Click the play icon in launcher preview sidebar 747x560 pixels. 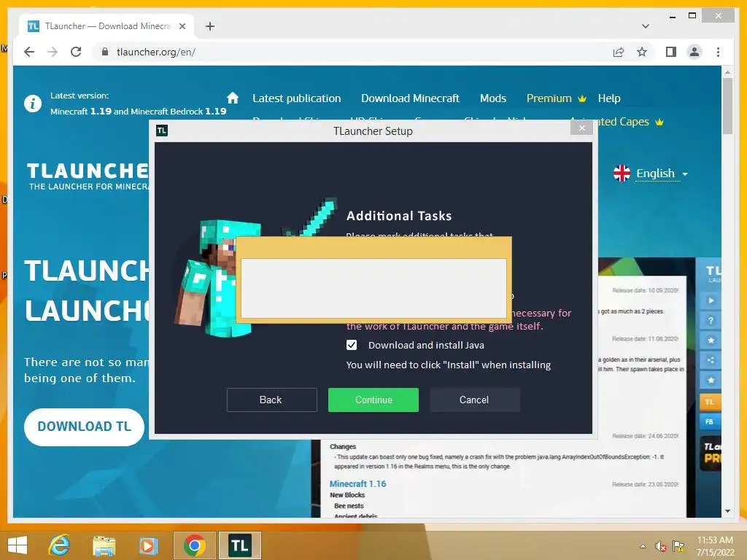(x=711, y=300)
